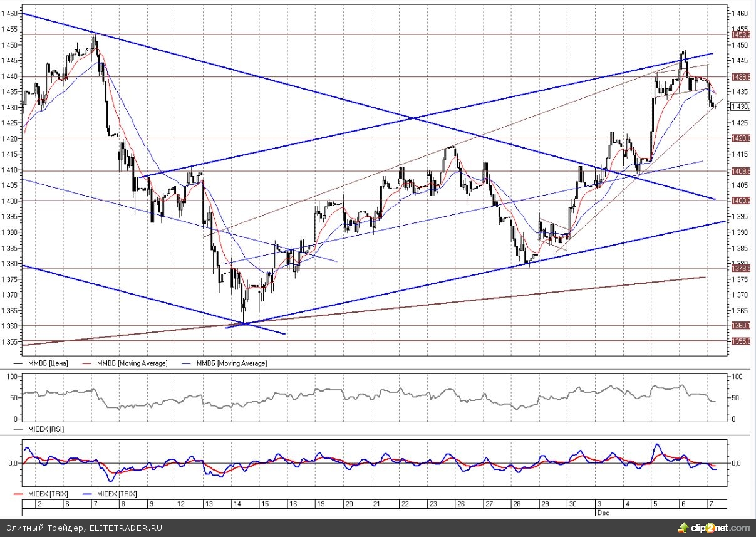756x537 pixels.
Task: Click the ММВБ [Цена] legend entry
Action: [x=48, y=363]
